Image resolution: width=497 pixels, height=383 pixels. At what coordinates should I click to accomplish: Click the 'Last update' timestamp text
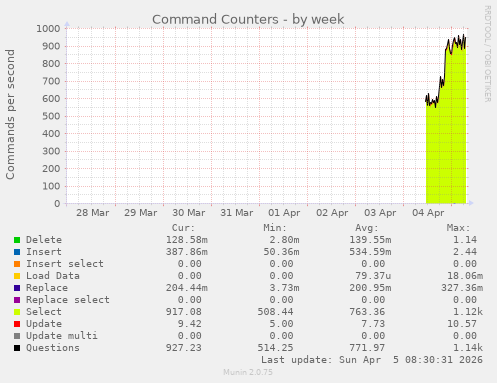pos(372,360)
